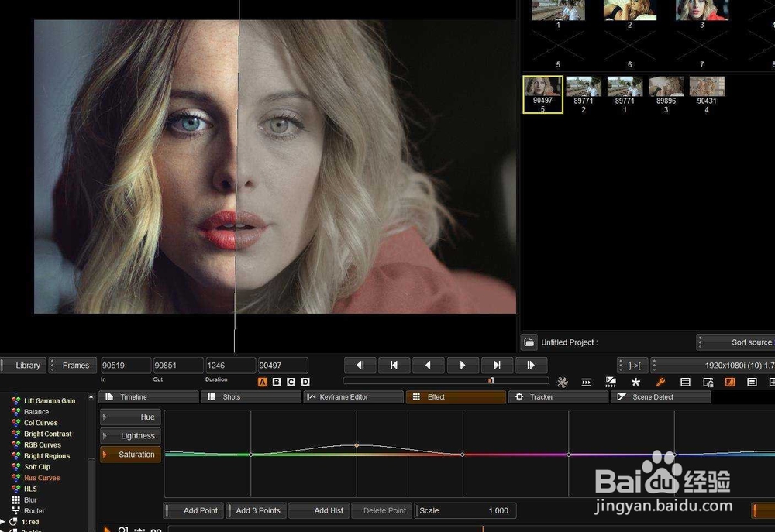Select the Hue curve button
Image resolution: width=775 pixels, height=532 pixels.
click(x=130, y=417)
